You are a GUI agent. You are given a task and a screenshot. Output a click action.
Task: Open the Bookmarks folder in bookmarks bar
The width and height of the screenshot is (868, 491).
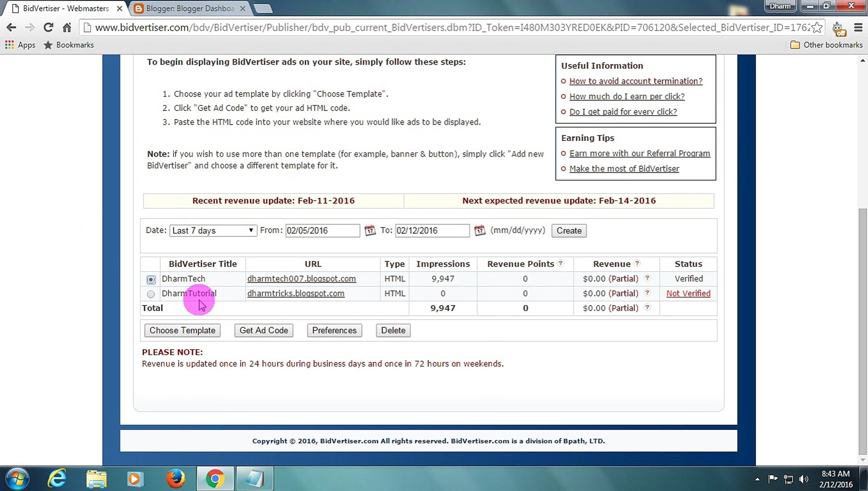tap(69, 45)
